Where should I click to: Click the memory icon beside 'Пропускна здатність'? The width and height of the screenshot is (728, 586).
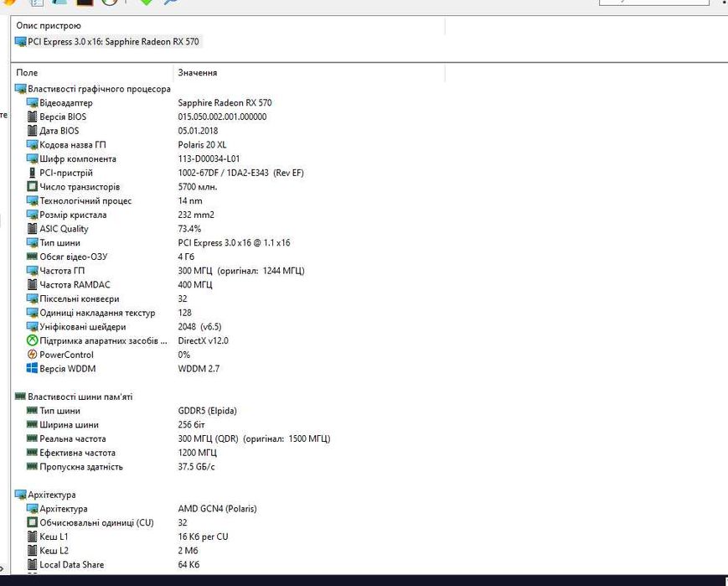point(32,466)
